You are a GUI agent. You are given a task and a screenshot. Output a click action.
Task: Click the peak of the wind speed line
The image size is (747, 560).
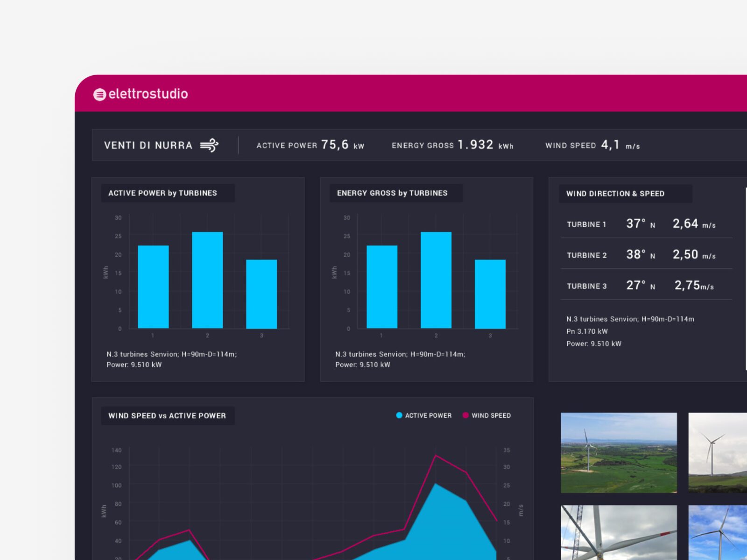pyautogui.click(x=436, y=455)
